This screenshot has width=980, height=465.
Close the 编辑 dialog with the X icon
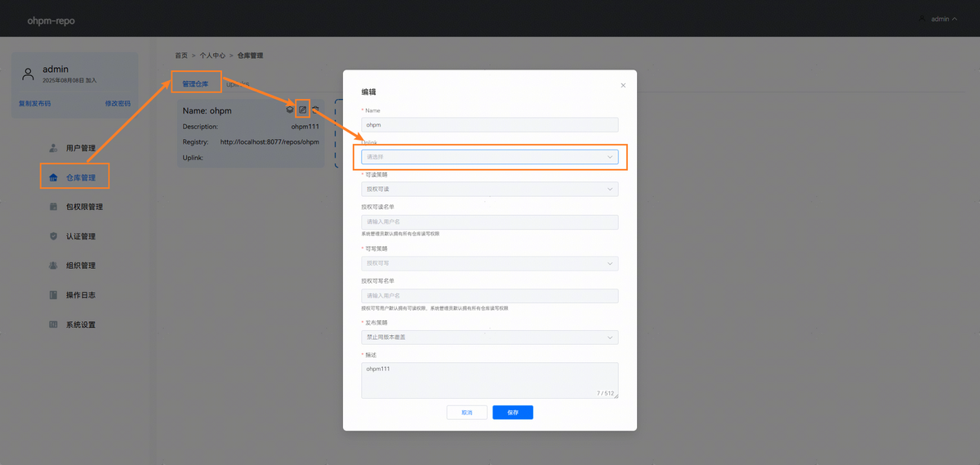(x=623, y=85)
